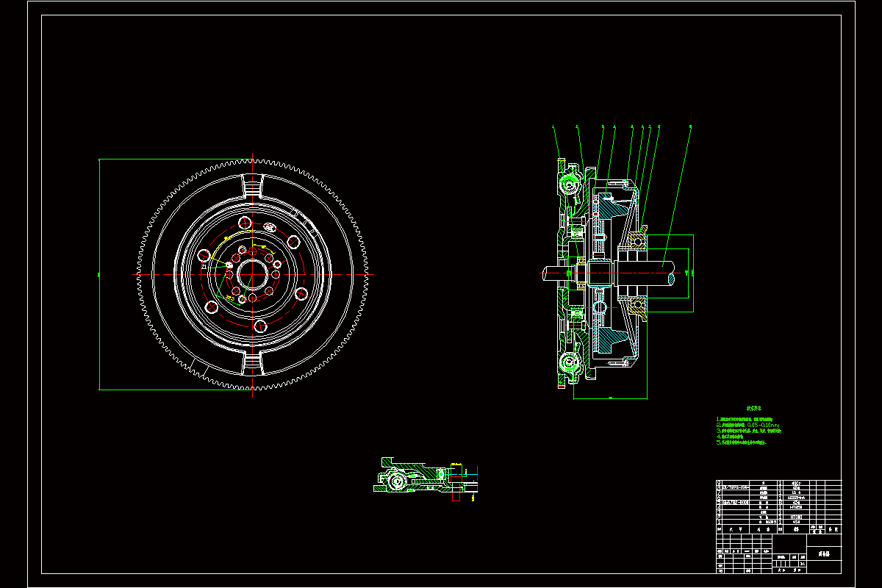Pick the green vertical diameter dimension beside flywheel
Screen dimensions: 882x588
click(98, 274)
